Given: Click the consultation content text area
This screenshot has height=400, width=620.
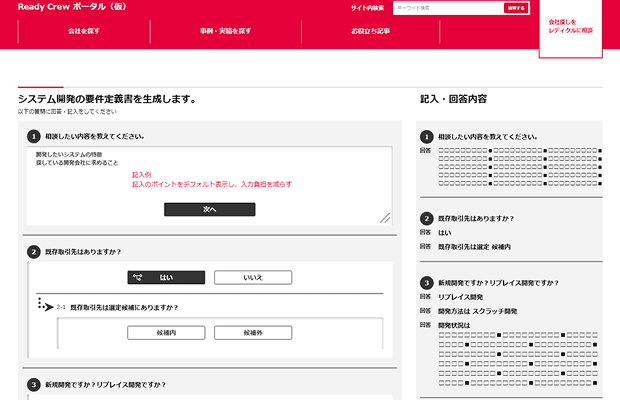Looking at the screenshot, I should 209,173.
